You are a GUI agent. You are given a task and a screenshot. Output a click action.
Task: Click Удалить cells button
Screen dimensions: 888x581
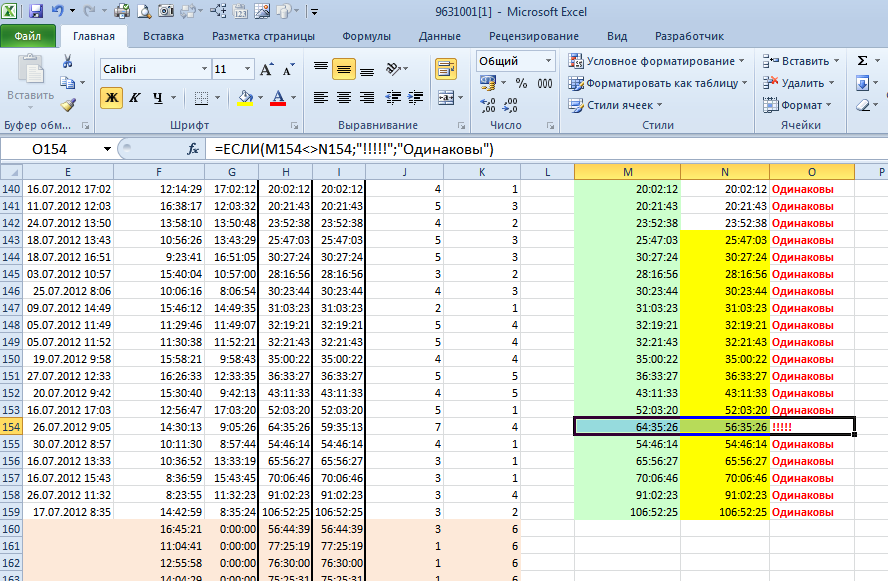799,83
